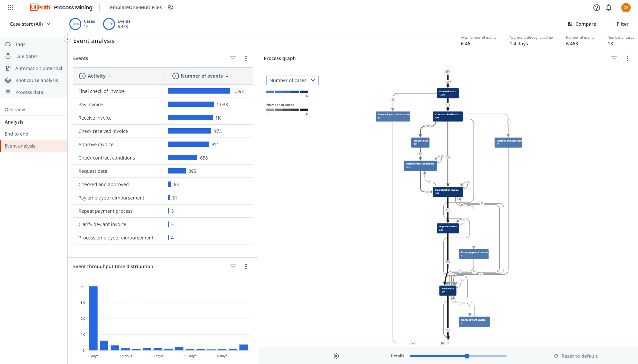Zoom in on the process graph

307,356
